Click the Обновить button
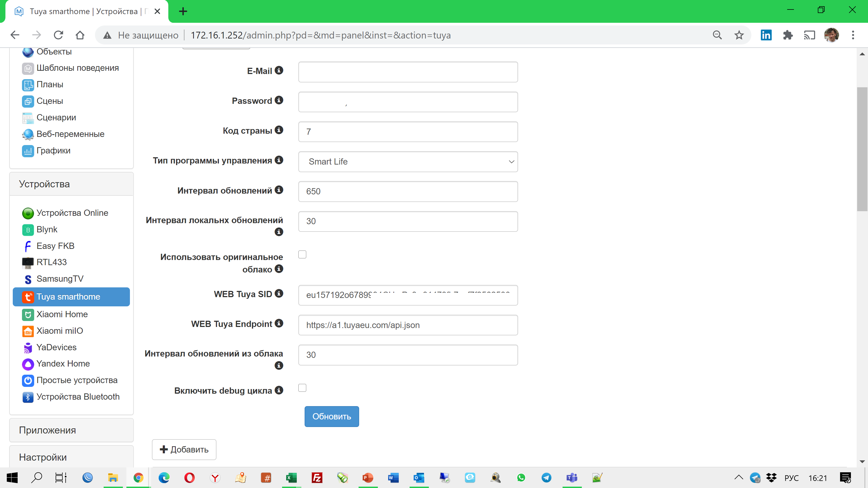This screenshot has height=488, width=868. 331,416
